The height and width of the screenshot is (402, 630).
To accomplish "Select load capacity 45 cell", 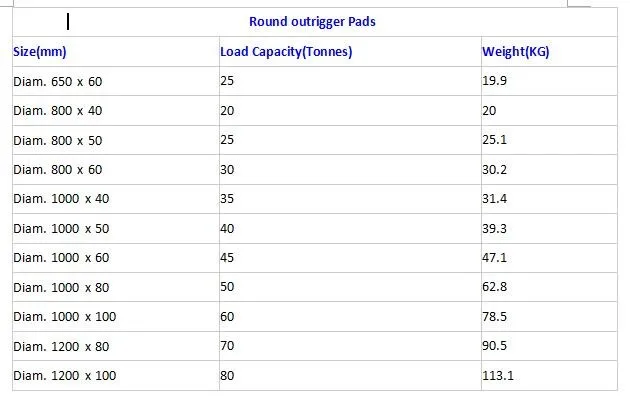I will pyautogui.click(x=227, y=258).
